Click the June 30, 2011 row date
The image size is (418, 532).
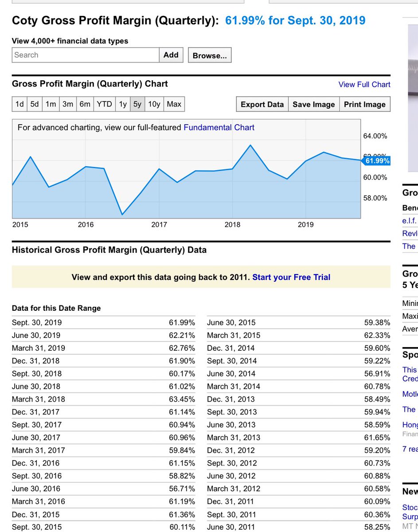click(x=231, y=527)
